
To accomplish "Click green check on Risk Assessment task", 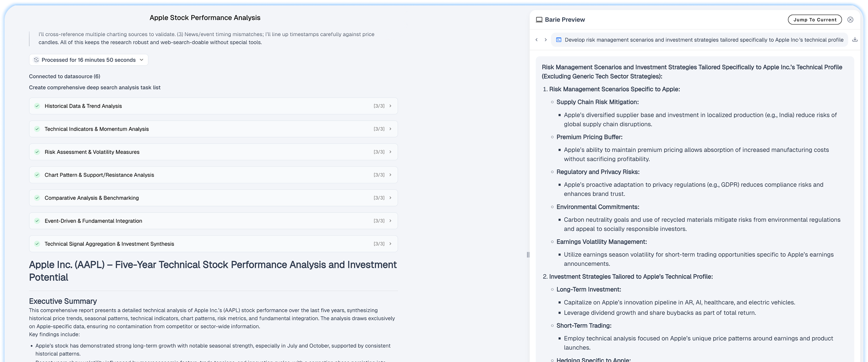I will [37, 152].
